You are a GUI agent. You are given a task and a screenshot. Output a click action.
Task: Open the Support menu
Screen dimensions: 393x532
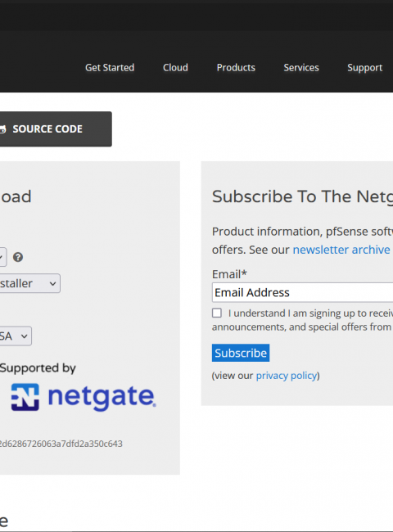365,67
